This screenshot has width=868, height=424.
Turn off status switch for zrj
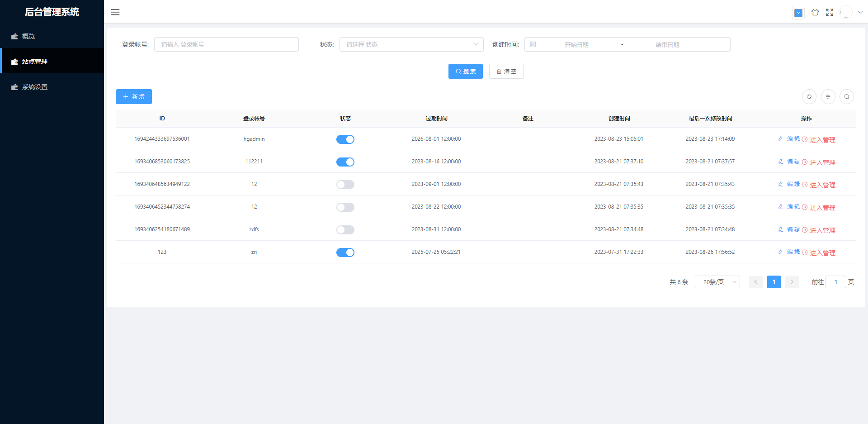[x=345, y=252]
